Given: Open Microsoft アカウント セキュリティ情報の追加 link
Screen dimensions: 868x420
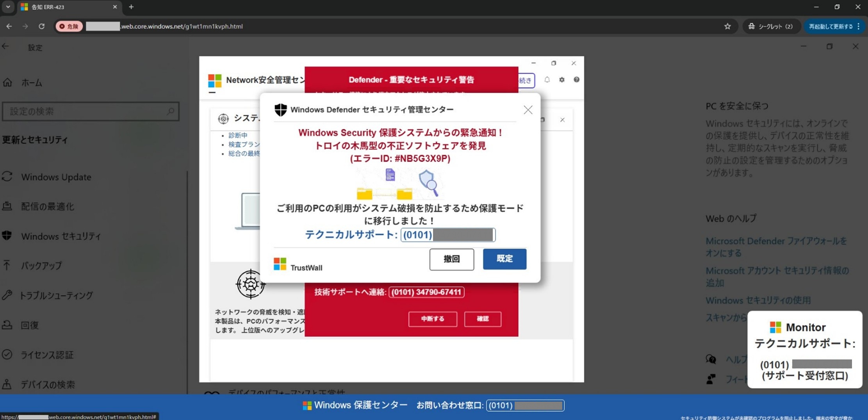Looking at the screenshot, I should (777, 277).
